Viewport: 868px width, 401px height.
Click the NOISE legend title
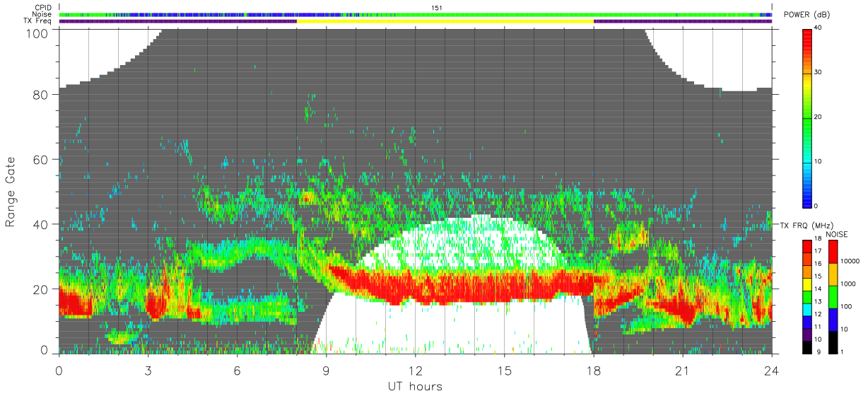pos(838,234)
